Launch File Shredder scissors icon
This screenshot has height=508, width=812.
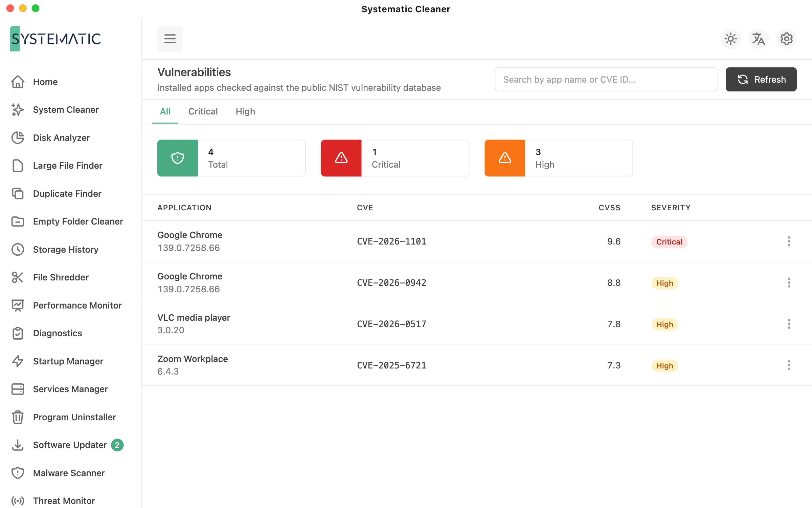click(18, 277)
